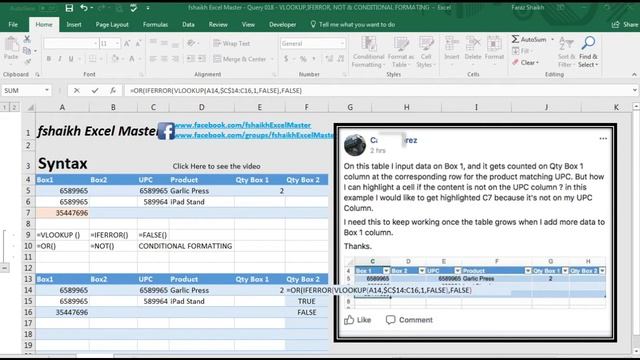Switch to the Review tab

coord(218,24)
